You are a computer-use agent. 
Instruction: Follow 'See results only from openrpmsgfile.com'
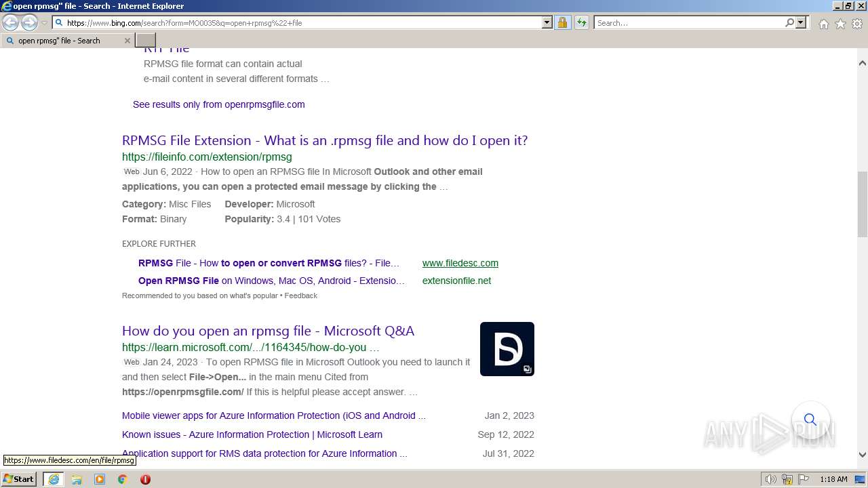(218, 104)
